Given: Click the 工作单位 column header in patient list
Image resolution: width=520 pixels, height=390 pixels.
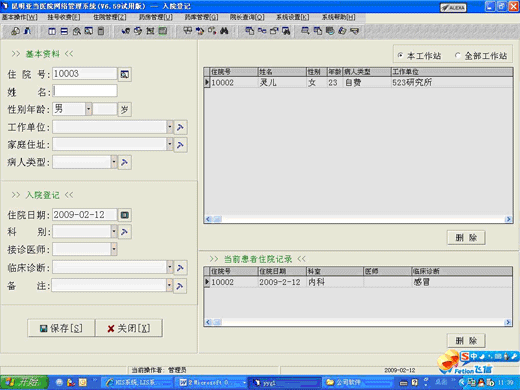Looking at the screenshot, I should point(451,72).
